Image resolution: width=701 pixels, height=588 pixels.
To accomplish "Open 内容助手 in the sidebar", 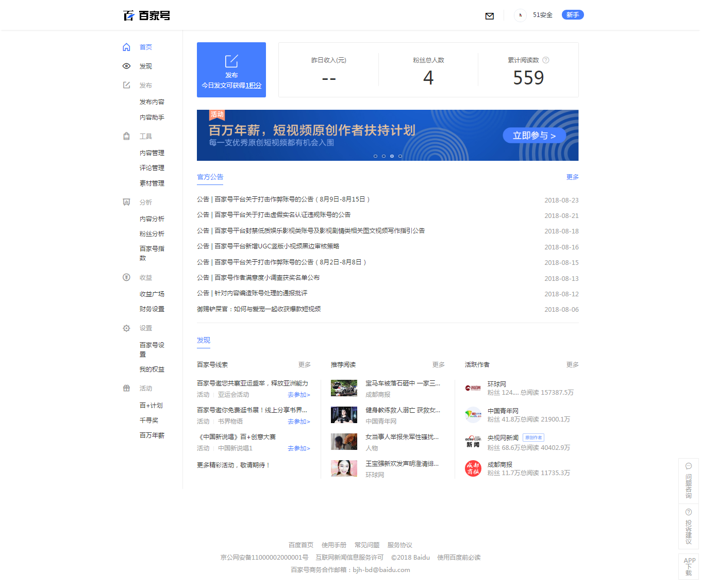I will (x=152, y=117).
